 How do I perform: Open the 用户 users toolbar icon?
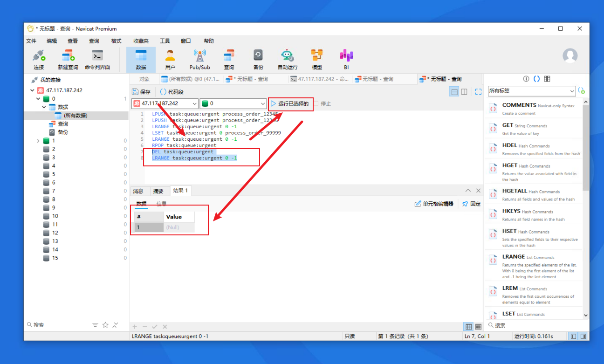click(x=170, y=60)
